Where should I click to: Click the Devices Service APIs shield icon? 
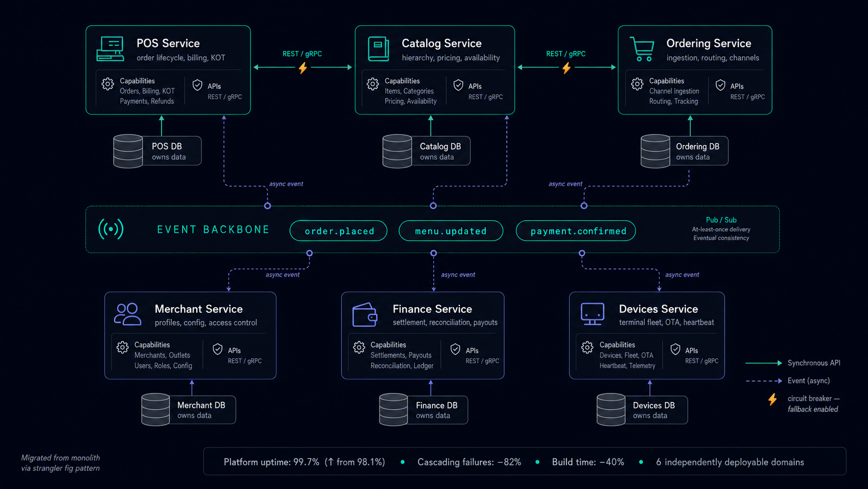tap(675, 349)
